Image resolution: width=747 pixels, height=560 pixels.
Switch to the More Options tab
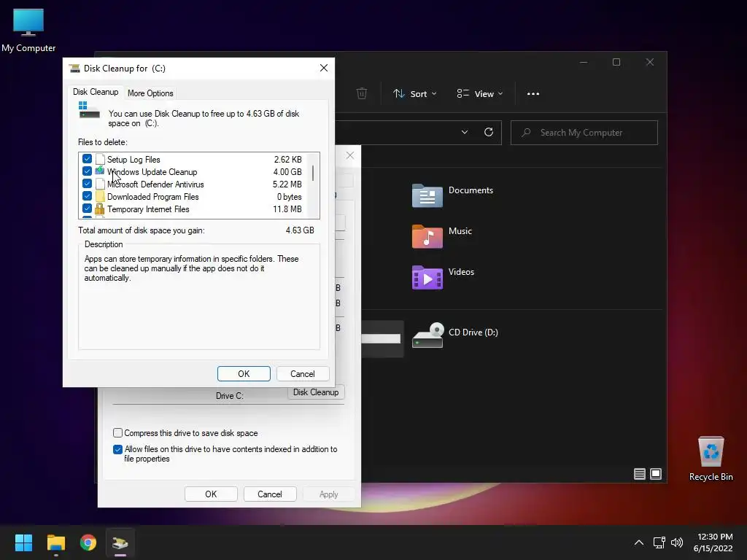[150, 93]
